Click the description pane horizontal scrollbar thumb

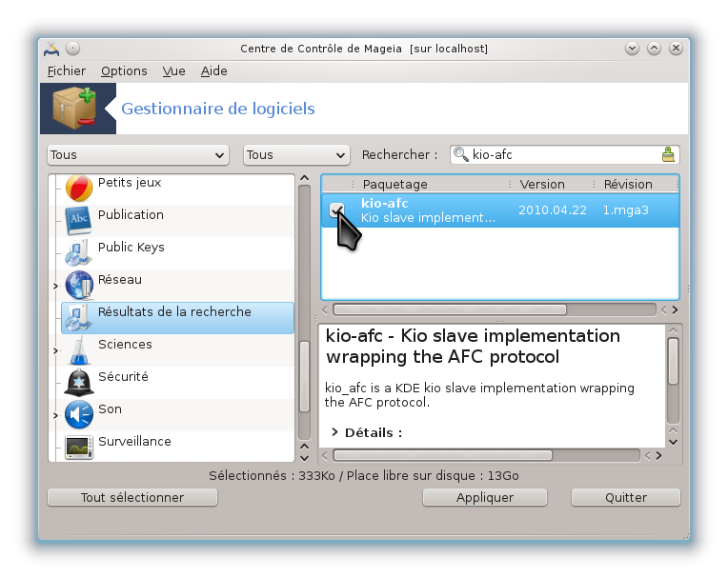442,455
